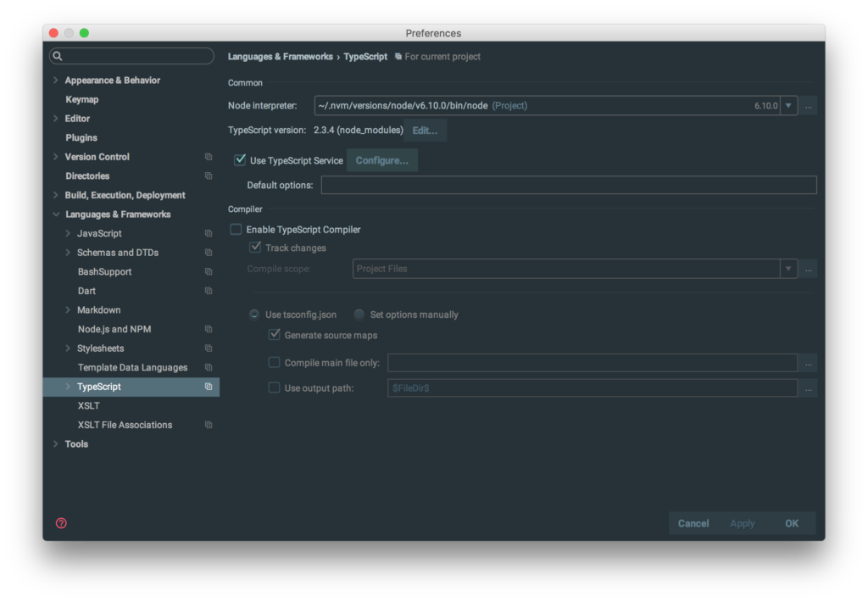The image size is (868, 602).
Task: Click the search magnifier in the settings search field
Action: 57,55
